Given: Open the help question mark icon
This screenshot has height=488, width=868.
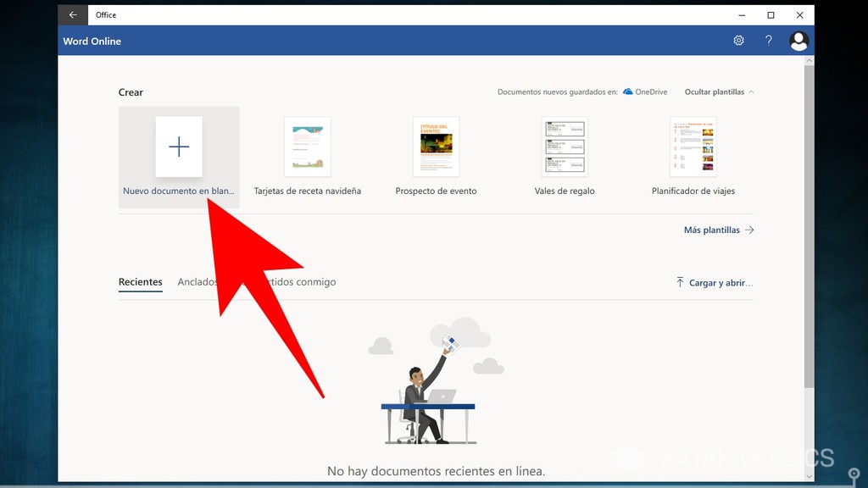Looking at the screenshot, I should tap(768, 41).
